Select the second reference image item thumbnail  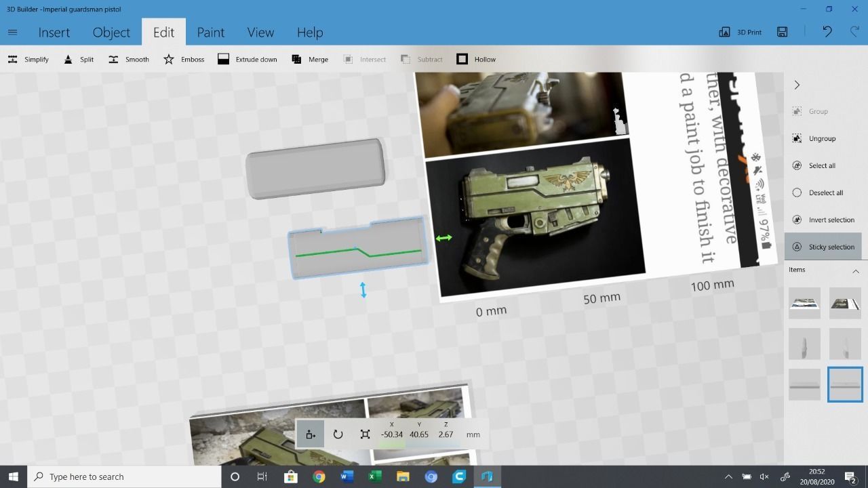(845, 303)
